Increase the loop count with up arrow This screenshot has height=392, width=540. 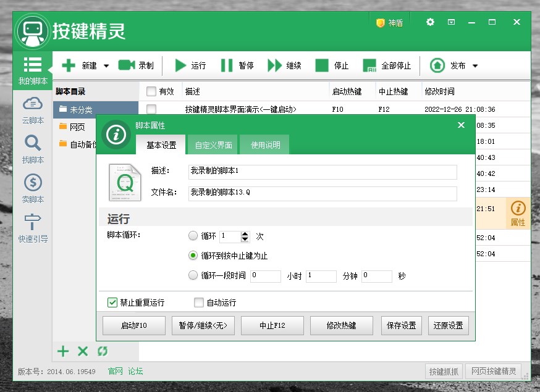[245, 234]
